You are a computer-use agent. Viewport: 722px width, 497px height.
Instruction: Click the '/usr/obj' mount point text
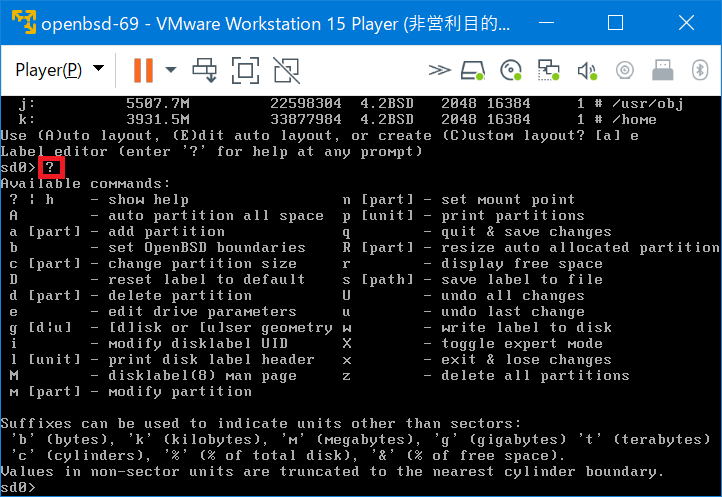(x=647, y=104)
